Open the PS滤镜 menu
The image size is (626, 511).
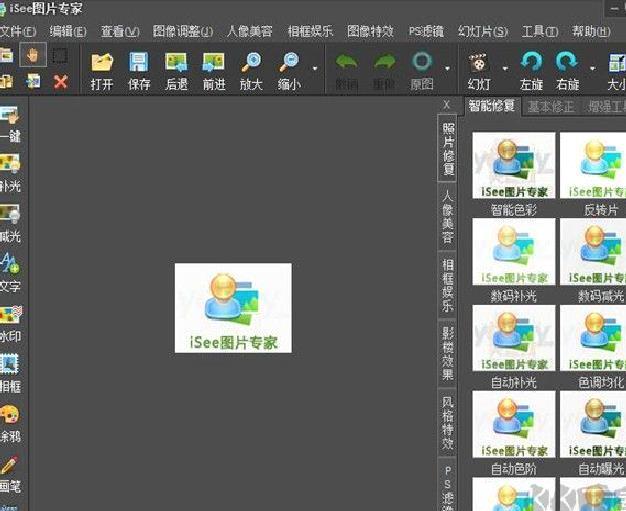click(426, 31)
